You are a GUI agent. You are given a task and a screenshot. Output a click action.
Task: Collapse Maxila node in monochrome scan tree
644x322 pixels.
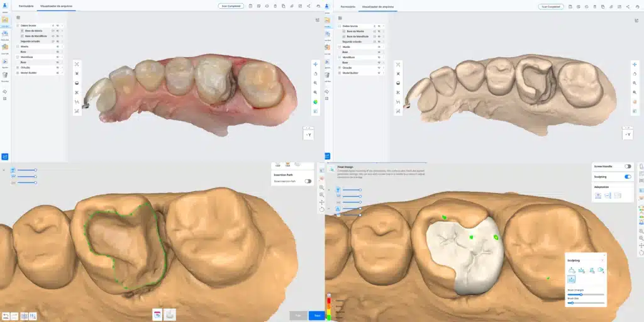coord(340,47)
